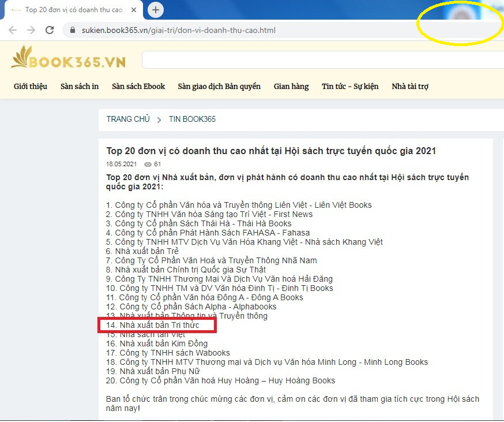504x422 pixels.
Task: Click list entry '4. FAHASA - Fahasa'
Action: point(208,233)
